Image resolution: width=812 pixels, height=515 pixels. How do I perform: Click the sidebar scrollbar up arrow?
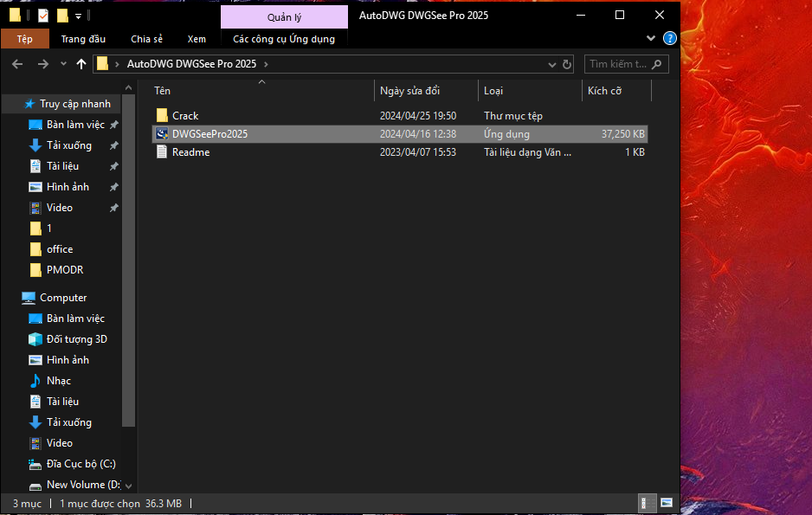pyautogui.click(x=128, y=88)
